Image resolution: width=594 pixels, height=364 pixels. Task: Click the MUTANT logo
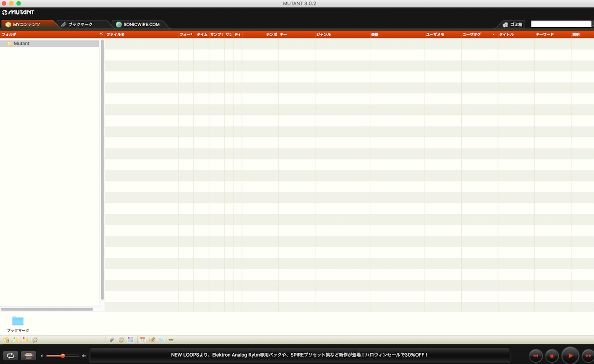click(x=18, y=12)
